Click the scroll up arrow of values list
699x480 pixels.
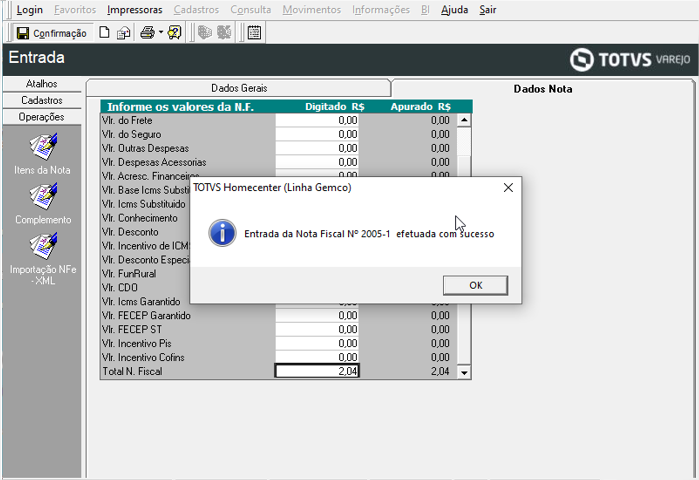(464, 120)
